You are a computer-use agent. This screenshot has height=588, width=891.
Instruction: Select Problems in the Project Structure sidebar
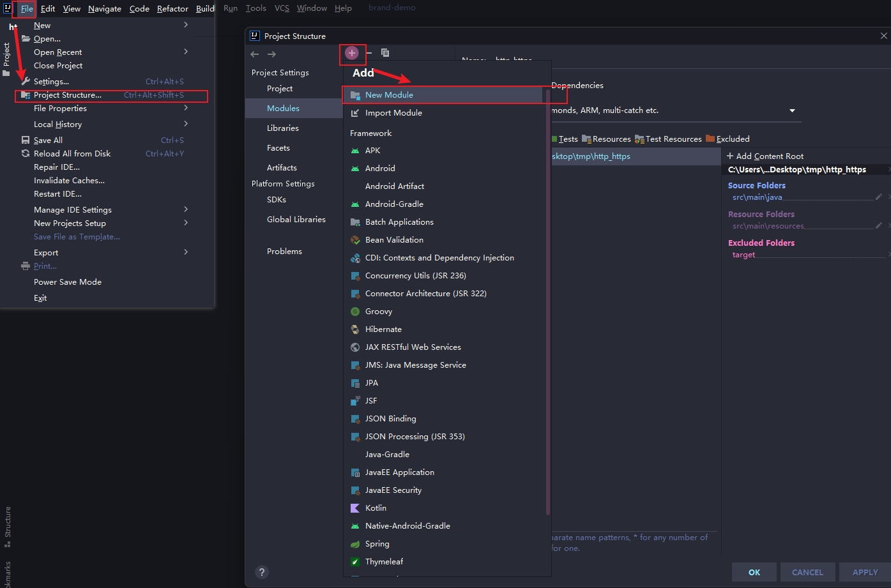pos(284,252)
